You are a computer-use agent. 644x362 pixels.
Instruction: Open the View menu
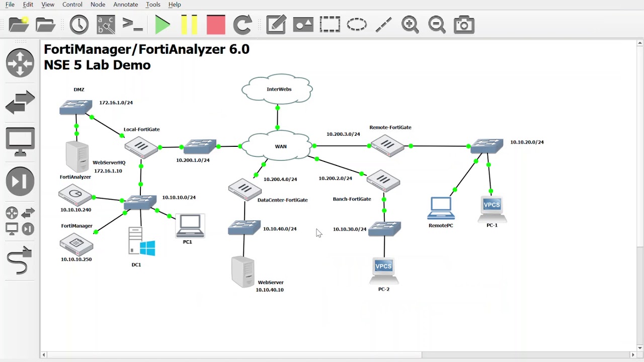point(48,5)
